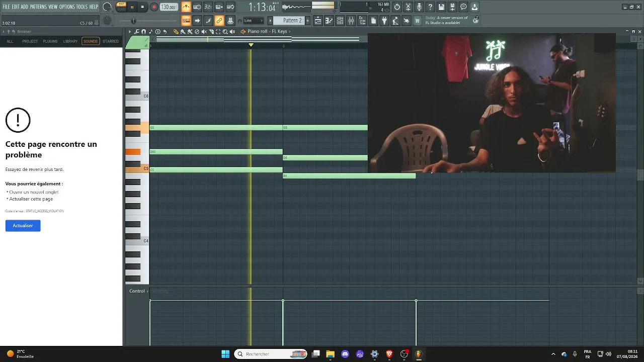Toggle note/clip grouping link

(x=219, y=21)
